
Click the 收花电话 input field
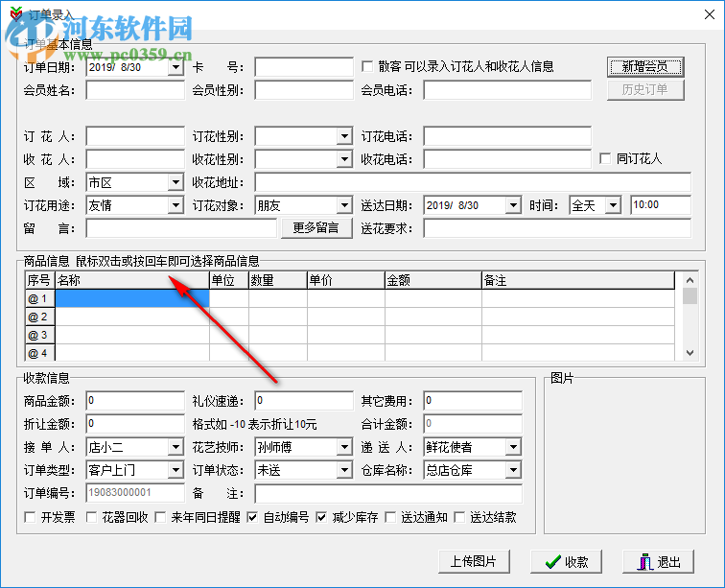coord(507,159)
